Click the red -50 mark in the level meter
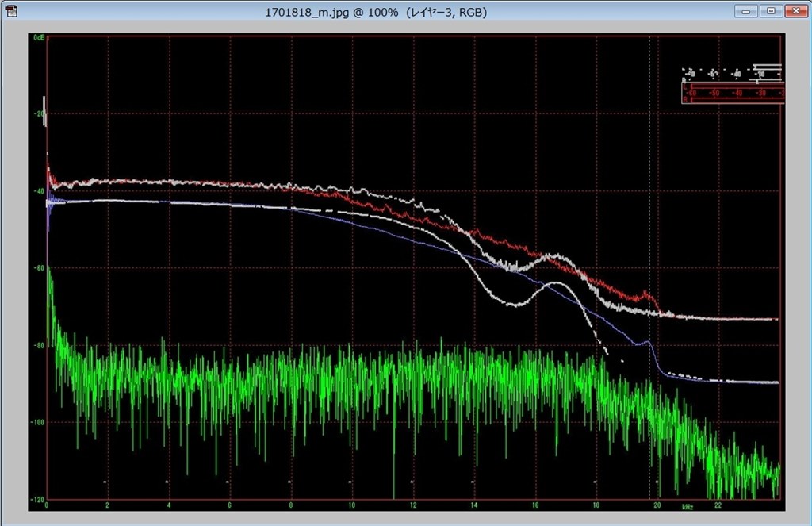Image resolution: width=812 pixels, height=526 pixels. point(714,94)
